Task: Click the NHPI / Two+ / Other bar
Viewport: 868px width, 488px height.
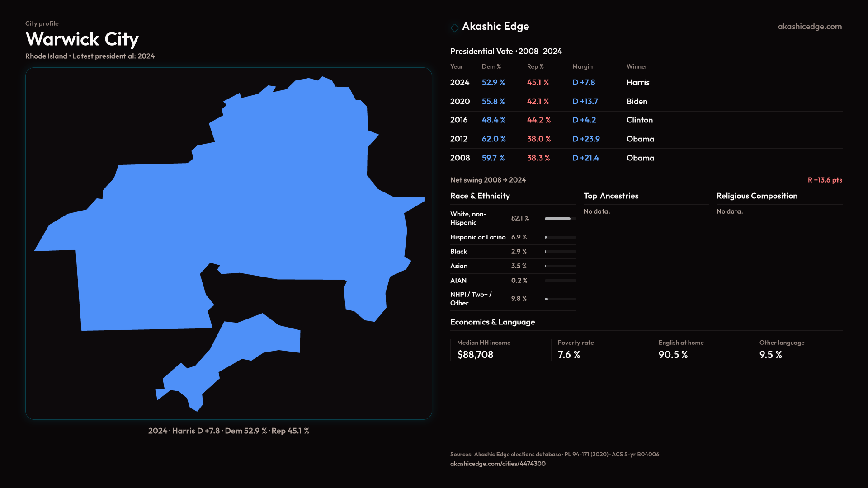Action: (x=560, y=299)
